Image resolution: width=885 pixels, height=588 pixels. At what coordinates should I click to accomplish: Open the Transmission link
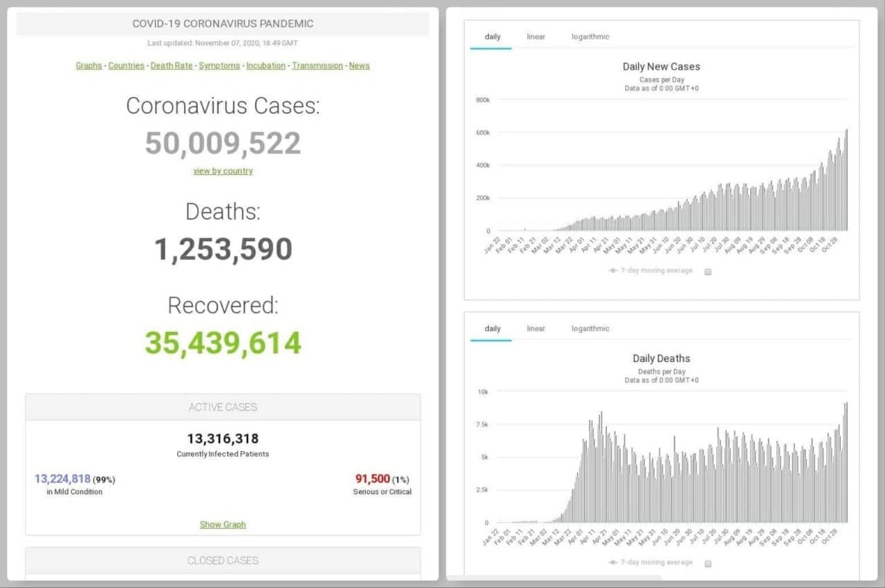tap(317, 66)
